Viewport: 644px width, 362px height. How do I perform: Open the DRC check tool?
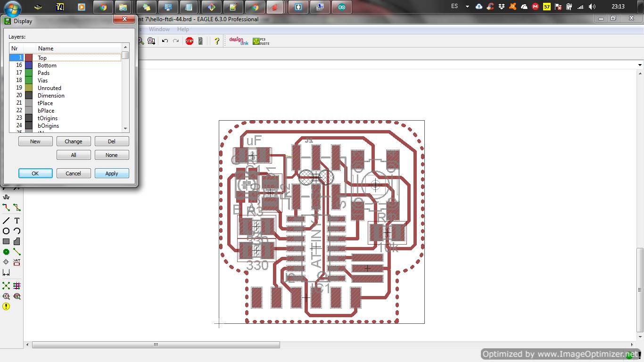(x=17, y=296)
